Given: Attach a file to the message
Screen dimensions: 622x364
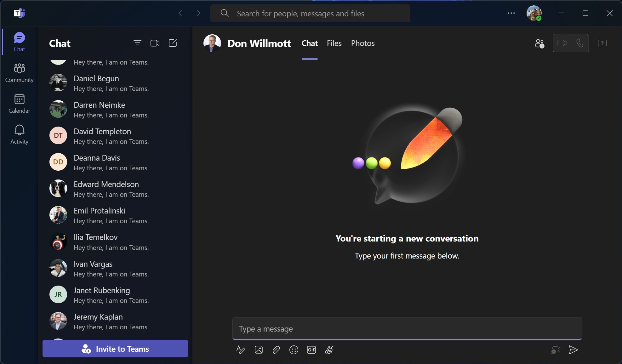Looking at the screenshot, I should (276, 350).
